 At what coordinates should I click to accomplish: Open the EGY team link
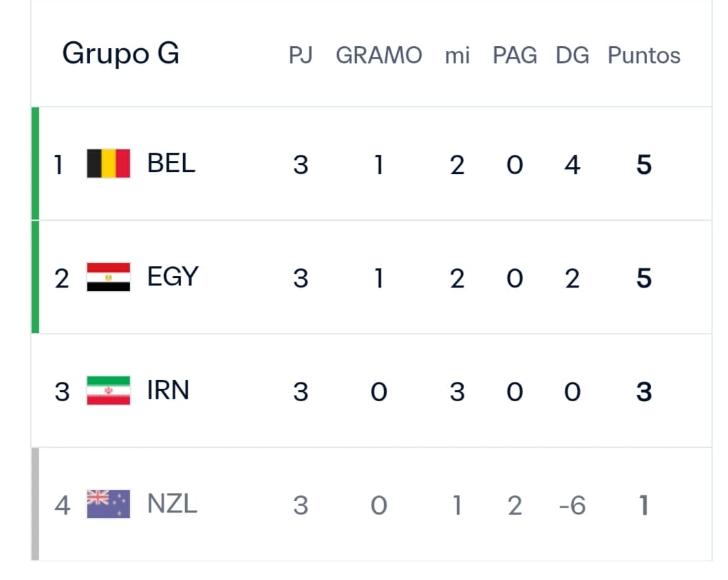click(x=173, y=277)
